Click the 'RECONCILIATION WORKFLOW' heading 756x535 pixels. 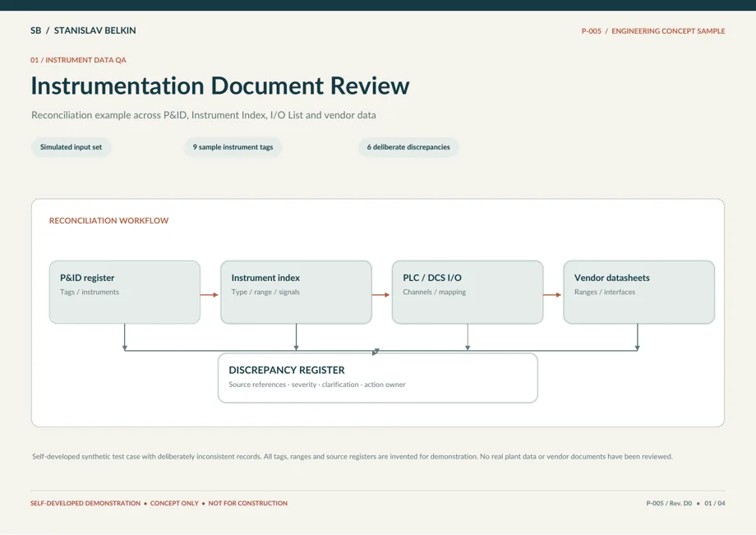[x=109, y=221]
